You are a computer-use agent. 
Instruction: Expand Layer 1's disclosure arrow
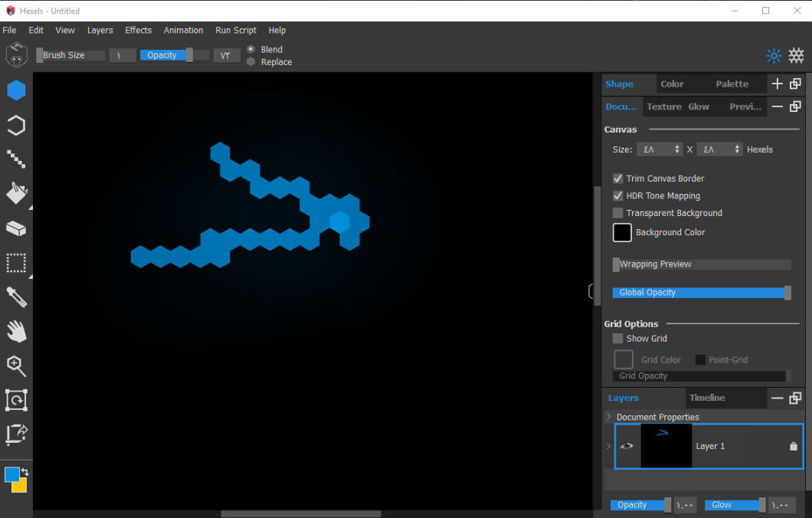609,445
